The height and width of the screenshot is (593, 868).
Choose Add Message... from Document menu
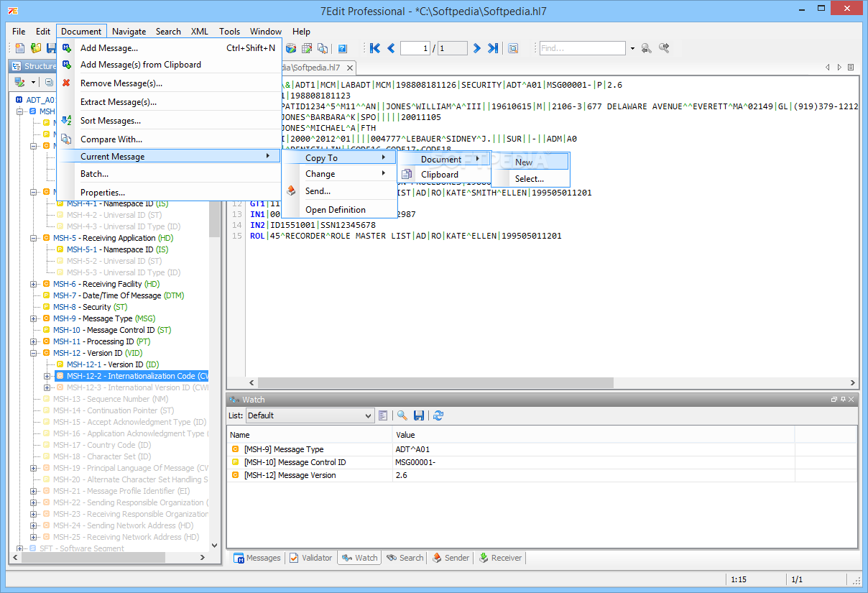[170, 48]
